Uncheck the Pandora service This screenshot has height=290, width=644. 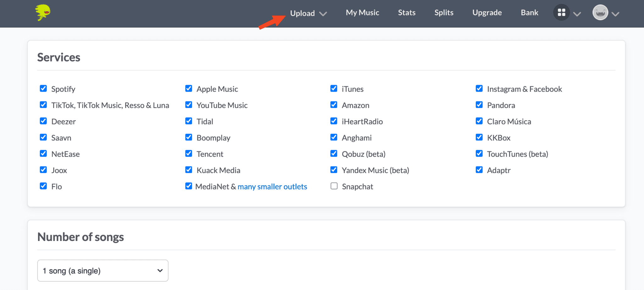click(x=479, y=105)
